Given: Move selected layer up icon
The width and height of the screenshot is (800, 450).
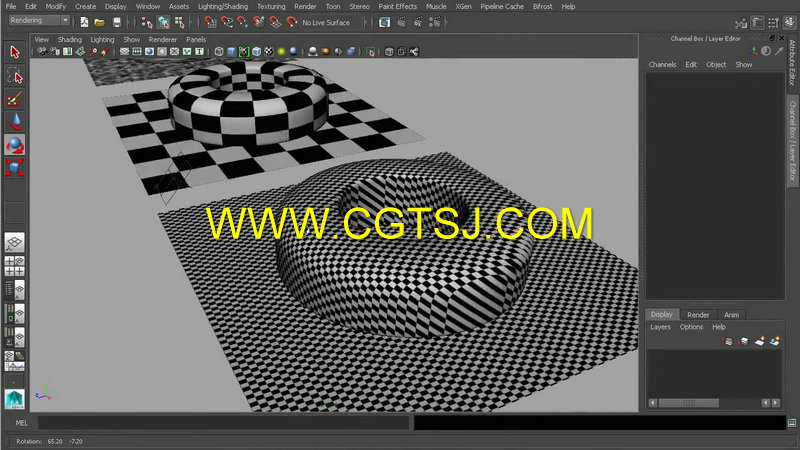Looking at the screenshot, I should click(728, 341).
